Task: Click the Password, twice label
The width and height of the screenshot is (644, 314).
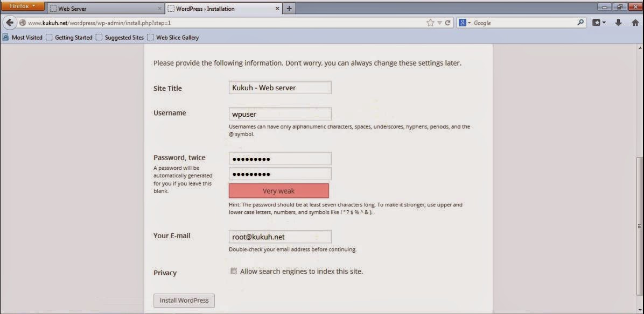Action: [x=179, y=158]
